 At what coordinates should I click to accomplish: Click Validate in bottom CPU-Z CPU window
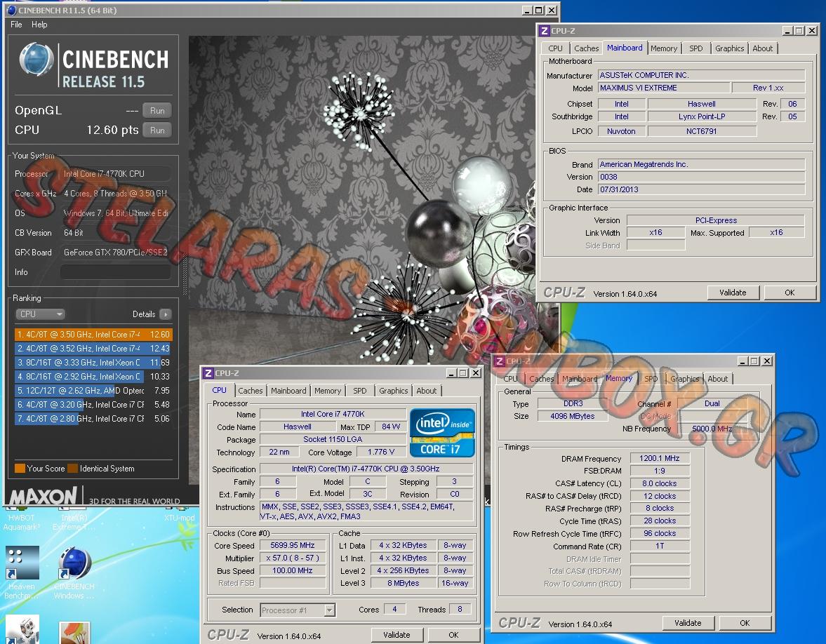coord(397,635)
